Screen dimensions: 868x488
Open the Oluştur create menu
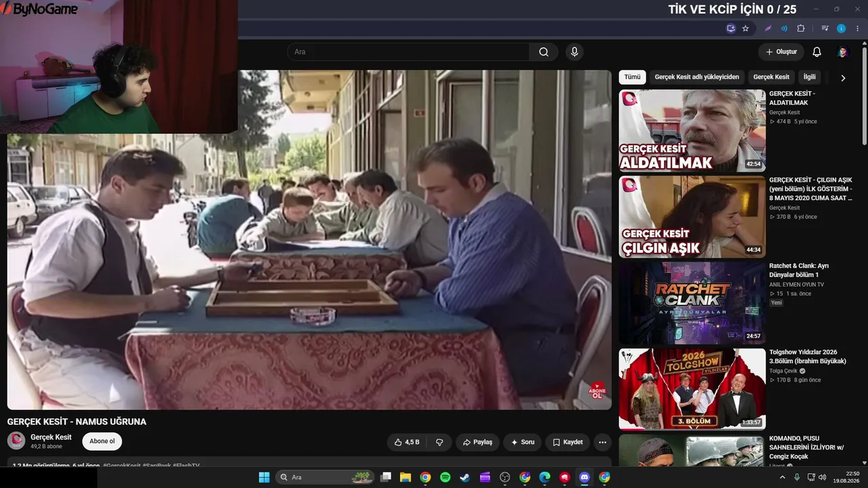click(781, 52)
